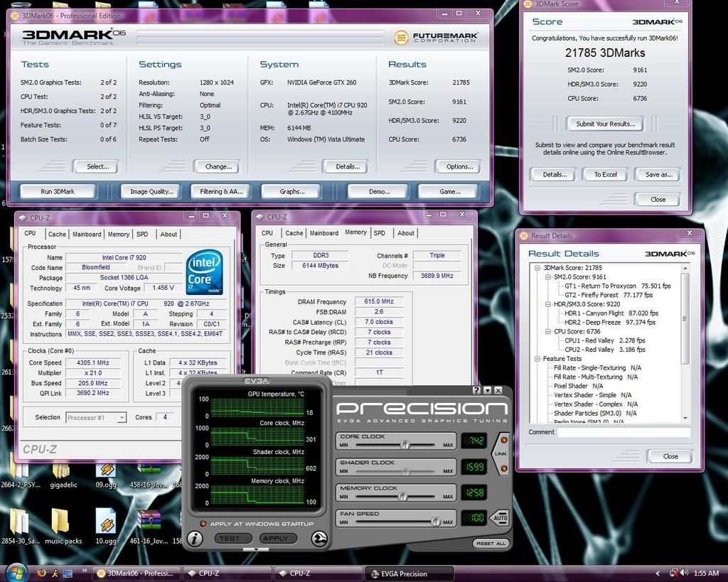Click the Core Clock slider handle
Image resolution: width=728 pixels, height=582 pixels.
[405, 445]
